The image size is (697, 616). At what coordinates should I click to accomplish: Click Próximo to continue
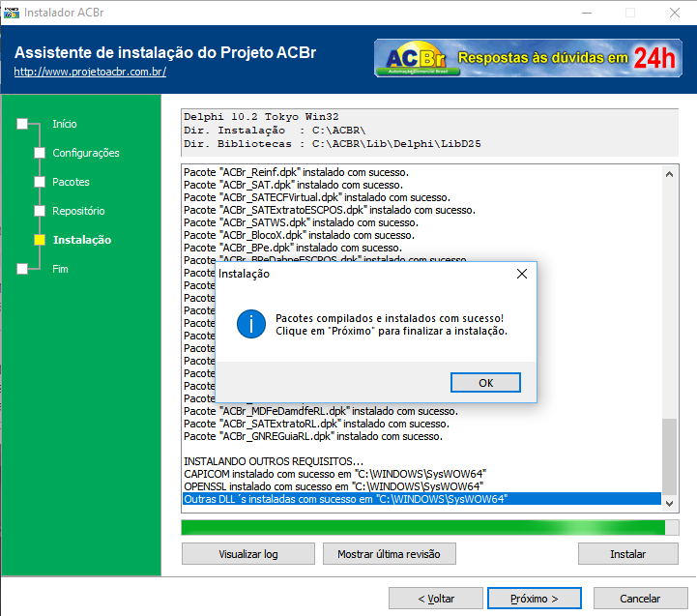[535, 599]
